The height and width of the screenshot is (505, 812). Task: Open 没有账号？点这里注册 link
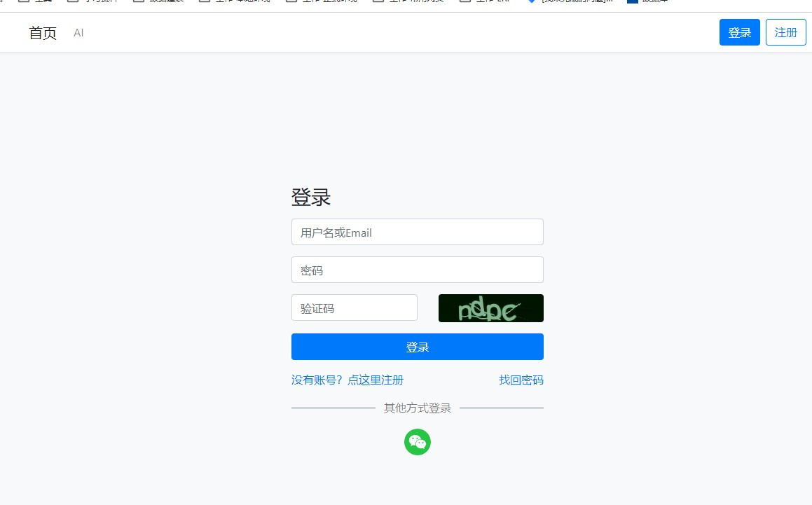click(x=347, y=380)
